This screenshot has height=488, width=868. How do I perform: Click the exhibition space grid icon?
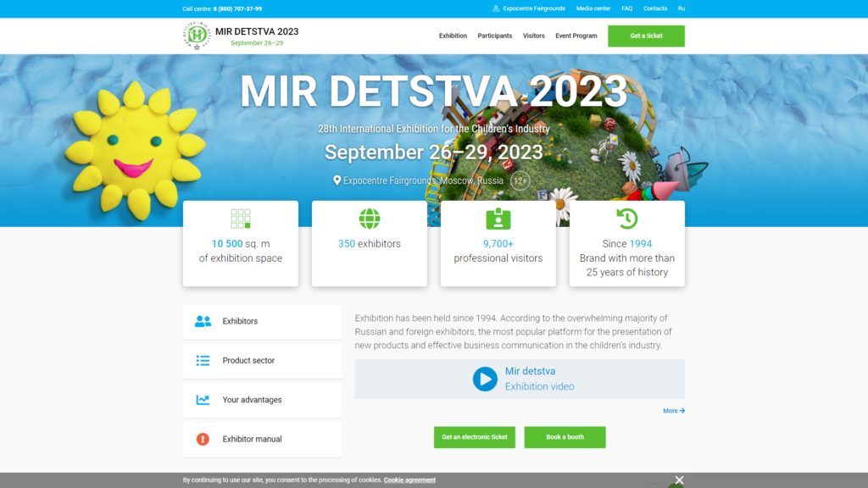pyautogui.click(x=241, y=219)
